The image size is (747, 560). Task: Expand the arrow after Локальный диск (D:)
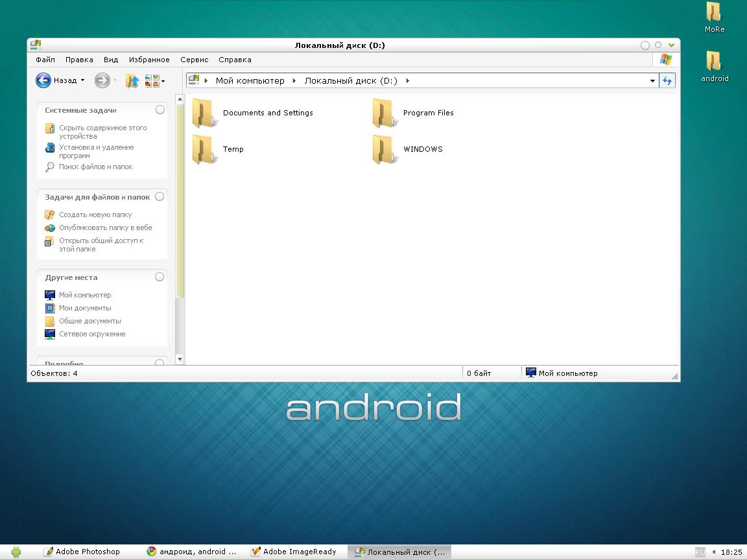coord(407,80)
